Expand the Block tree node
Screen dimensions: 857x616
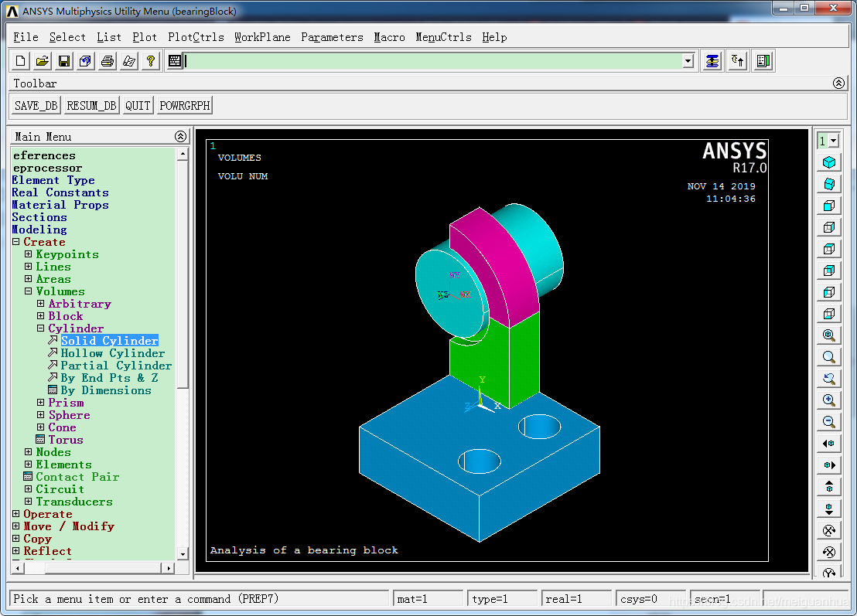point(40,315)
